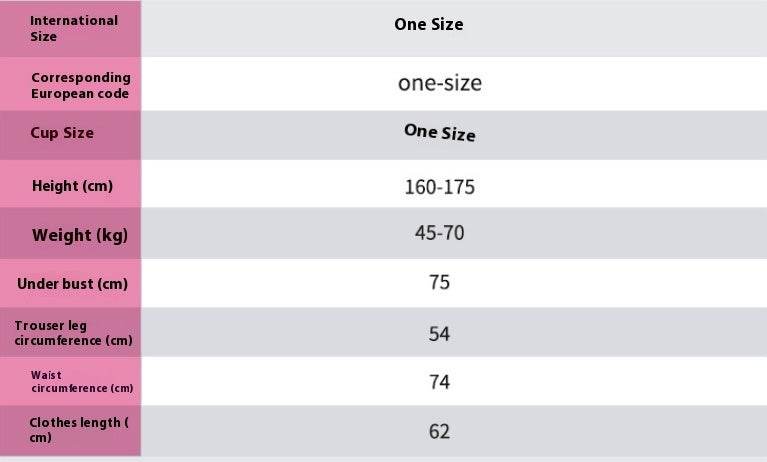
Task: Select the 160-175 height value
Action: tap(439, 187)
